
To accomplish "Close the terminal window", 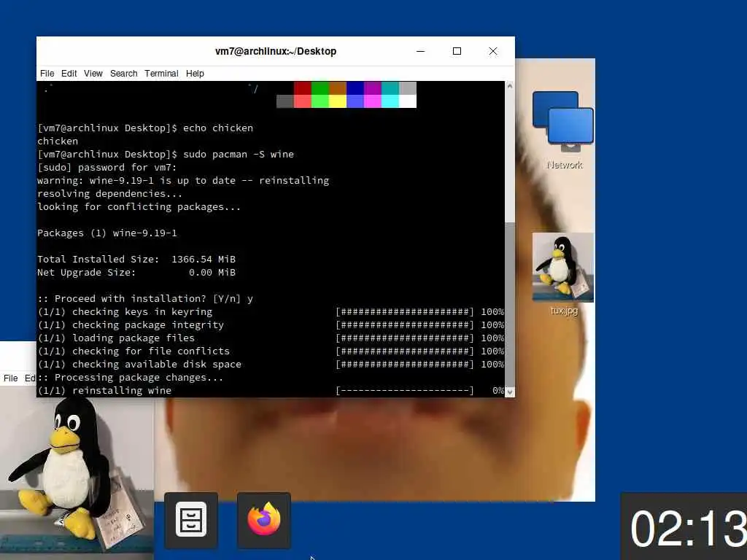I will pos(493,51).
